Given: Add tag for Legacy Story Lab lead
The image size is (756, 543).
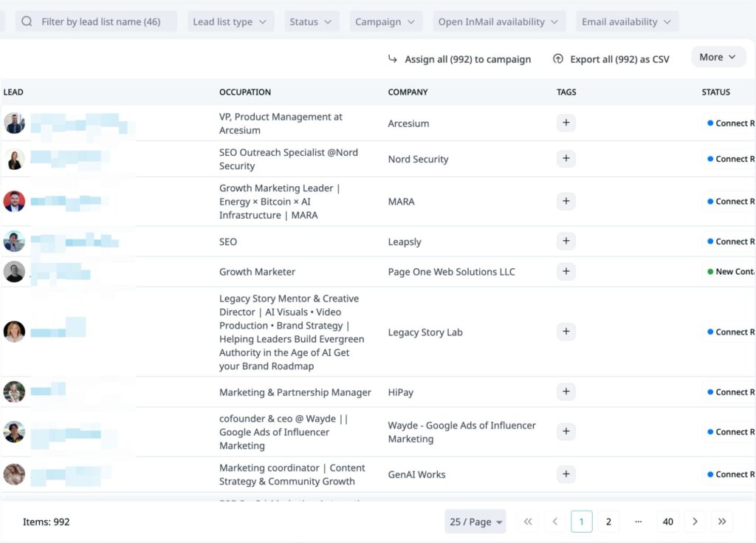Looking at the screenshot, I should [x=566, y=332].
